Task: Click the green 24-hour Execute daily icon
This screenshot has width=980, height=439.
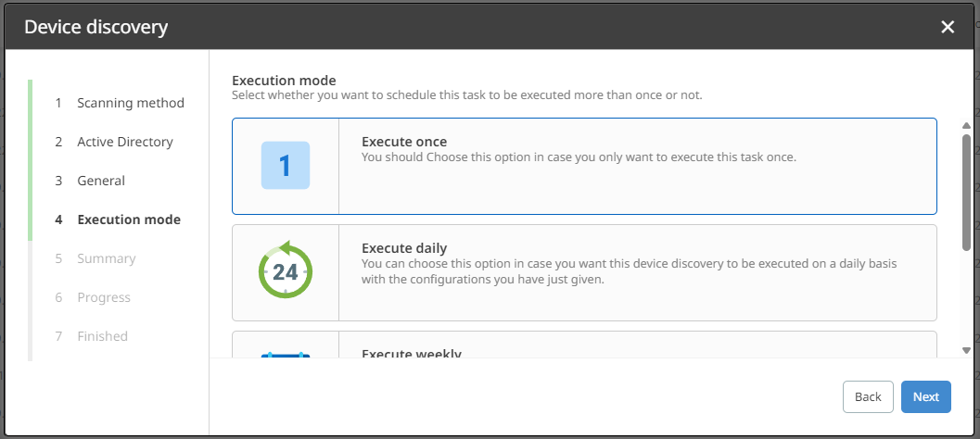Action: point(286,271)
